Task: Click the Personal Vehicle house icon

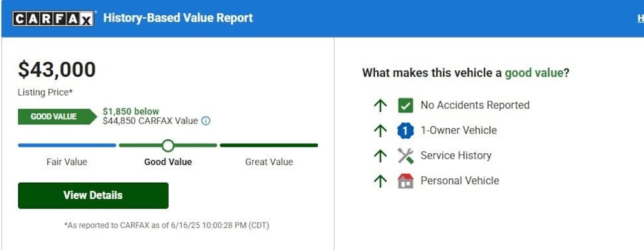Action: coord(406,181)
